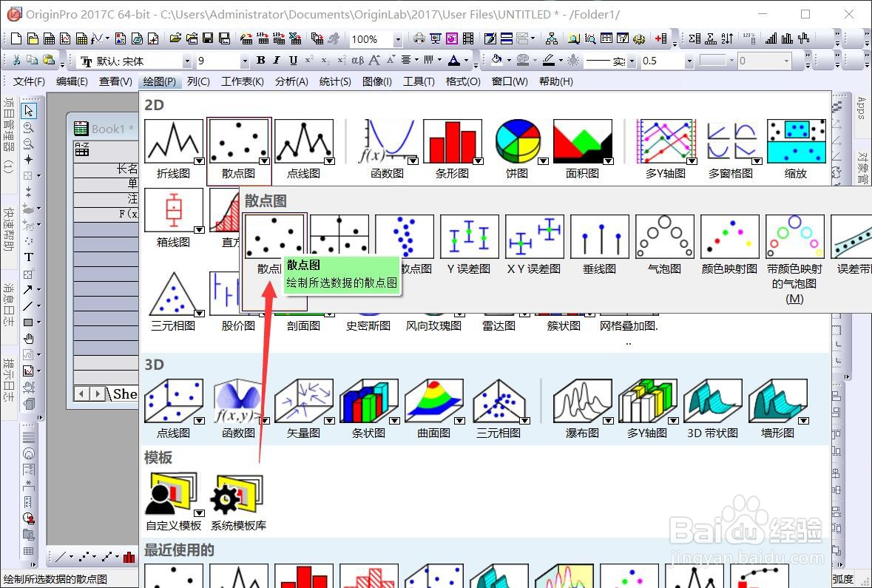
Task: Open the zoom level 100% dropdown
Action: 398,39
